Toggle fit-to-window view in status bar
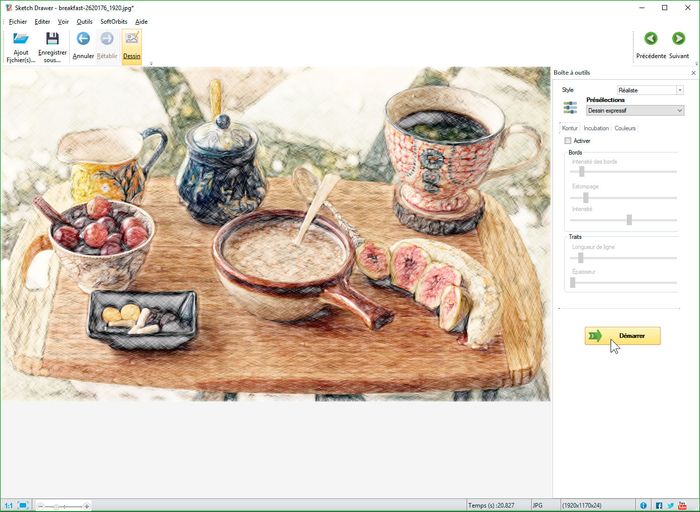This screenshot has width=700, height=512. point(23,505)
